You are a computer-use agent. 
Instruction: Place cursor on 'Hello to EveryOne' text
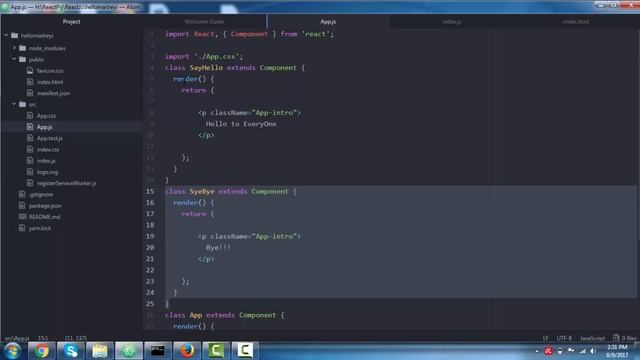pos(241,124)
